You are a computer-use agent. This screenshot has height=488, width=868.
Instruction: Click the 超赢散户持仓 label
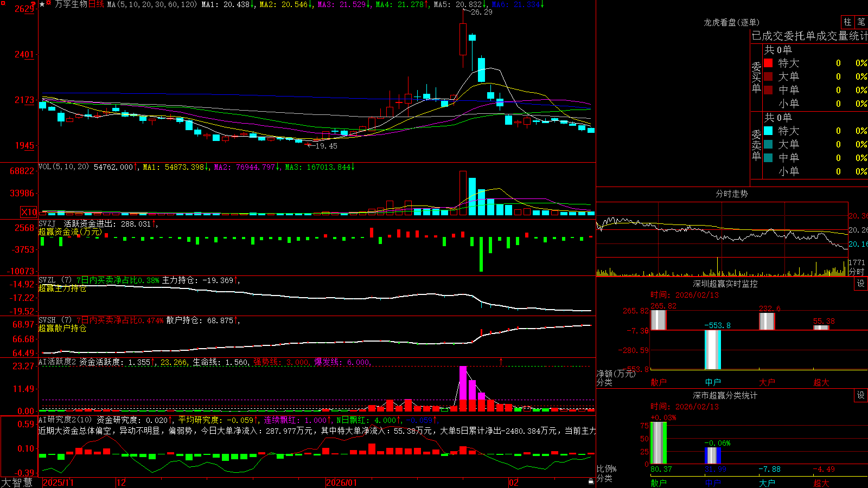pos(62,329)
